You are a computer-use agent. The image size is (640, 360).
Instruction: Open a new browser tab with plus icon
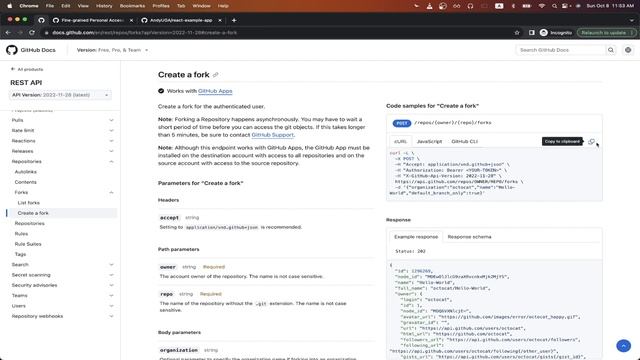point(234,20)
